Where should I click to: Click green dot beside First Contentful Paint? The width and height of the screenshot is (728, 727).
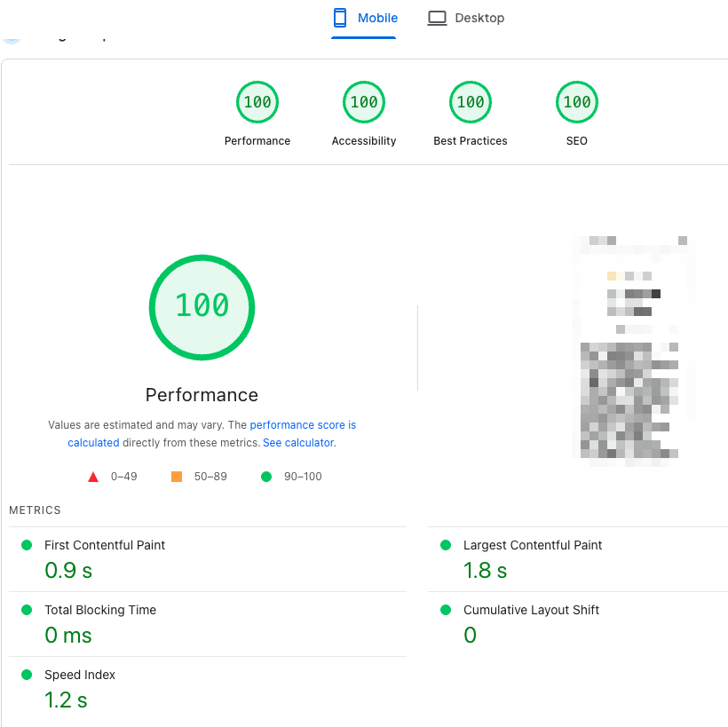[x=27, y=545]
